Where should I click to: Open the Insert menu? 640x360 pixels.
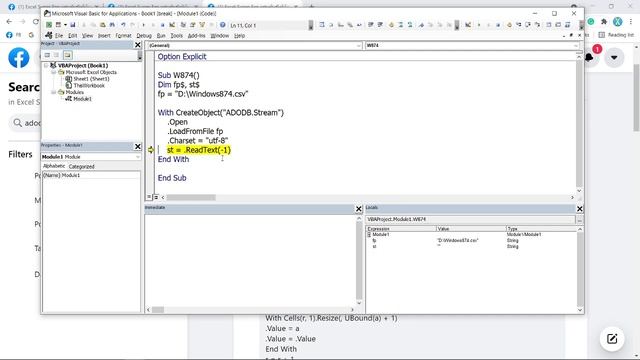tap(104, 36)
